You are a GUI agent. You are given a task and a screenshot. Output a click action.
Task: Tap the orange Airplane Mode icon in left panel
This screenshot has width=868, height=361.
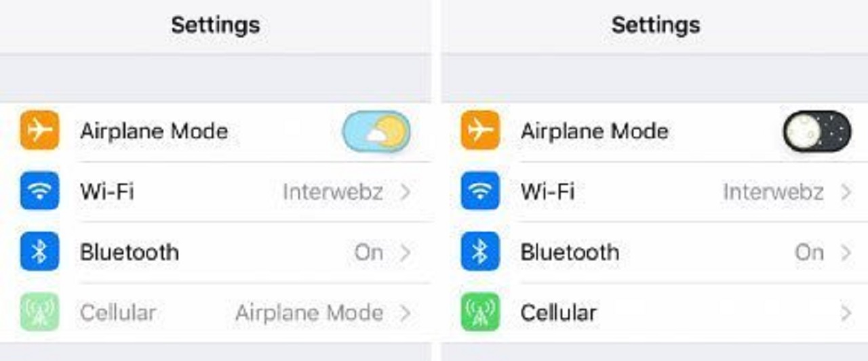[x=39, y=130]
